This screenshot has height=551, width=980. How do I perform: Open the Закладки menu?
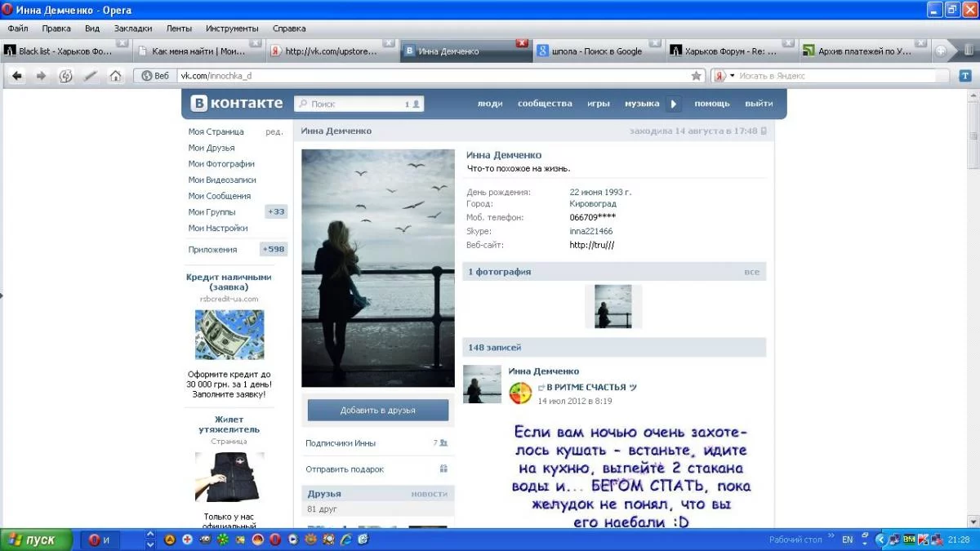point(132,29)
